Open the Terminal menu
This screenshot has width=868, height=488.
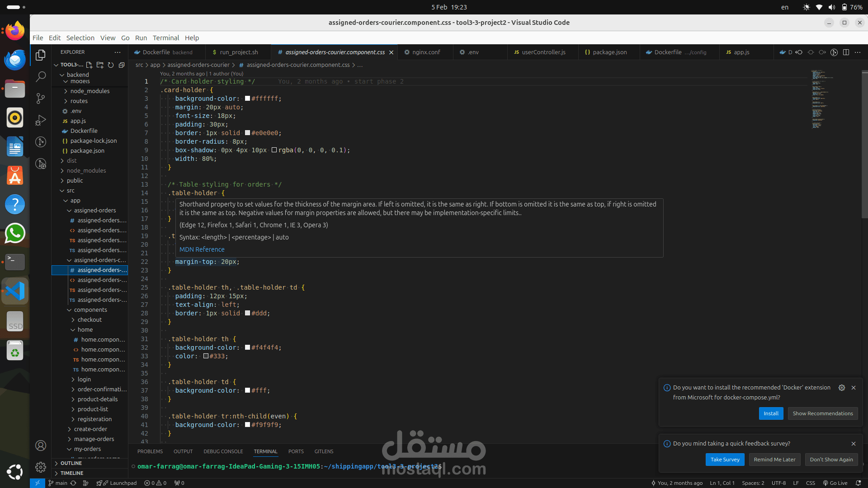tap(165, 38)
